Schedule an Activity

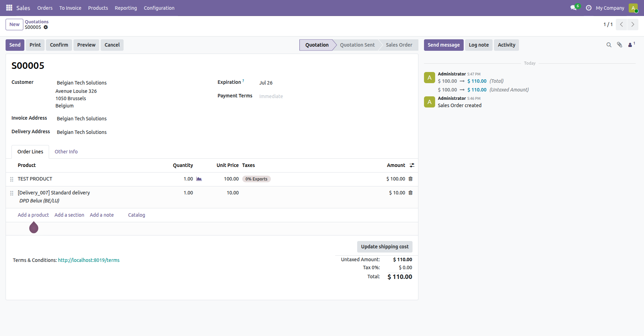click(506, 45)
